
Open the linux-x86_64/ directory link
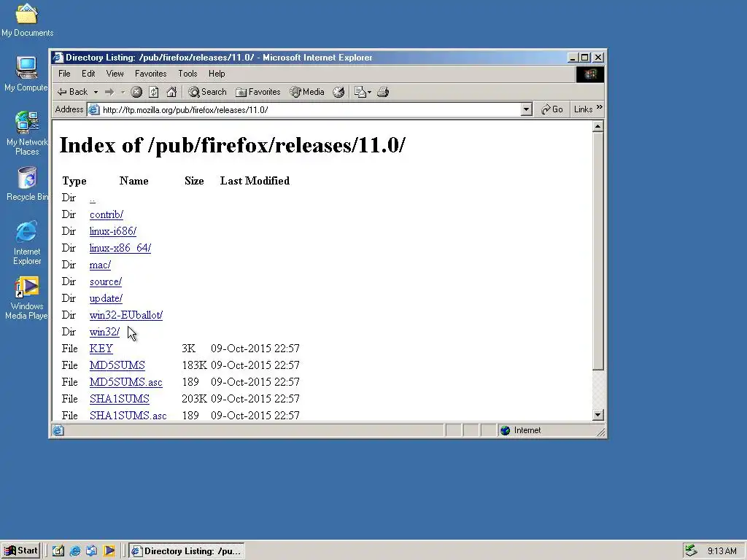point(120,248)
